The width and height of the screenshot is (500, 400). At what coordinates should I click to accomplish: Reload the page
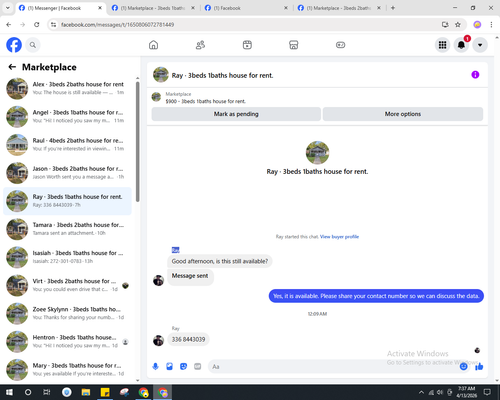[37, 25]
